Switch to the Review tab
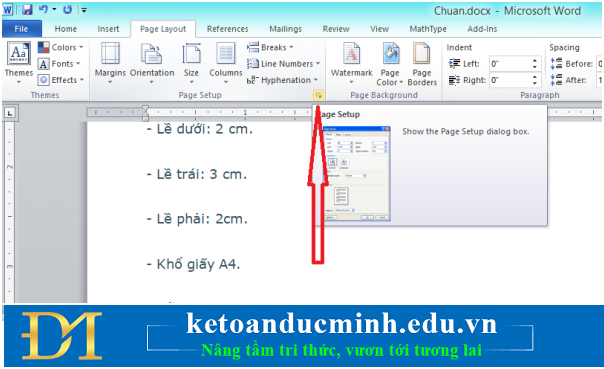The width and height of the screenshot is (604, 369). click(x=336, y=29)
